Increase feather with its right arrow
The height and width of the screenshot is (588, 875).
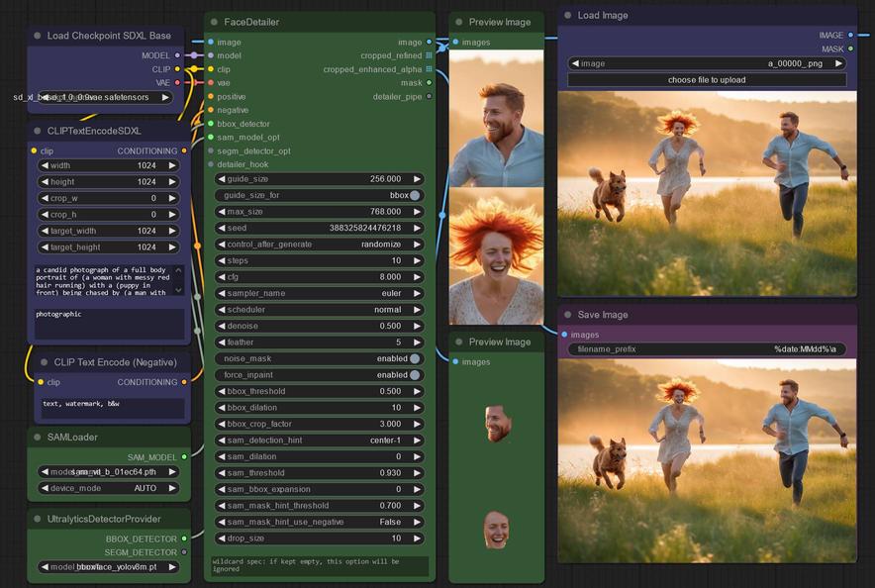(x=417, y=343)
